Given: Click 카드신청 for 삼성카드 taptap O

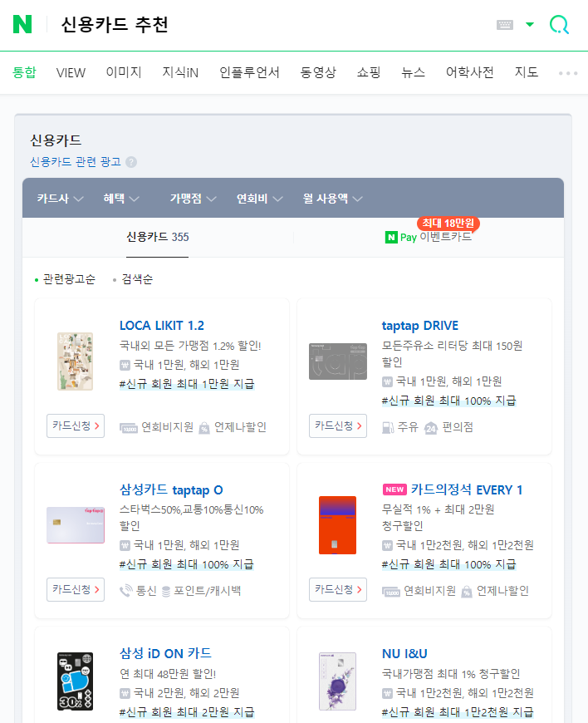Looking at the screenshot, I should 76,589.
